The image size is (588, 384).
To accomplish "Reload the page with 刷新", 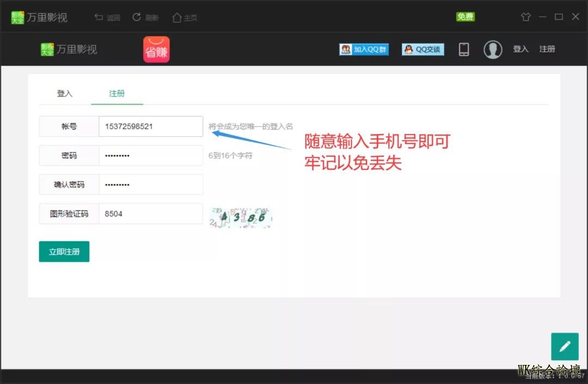I will [145, 17].
